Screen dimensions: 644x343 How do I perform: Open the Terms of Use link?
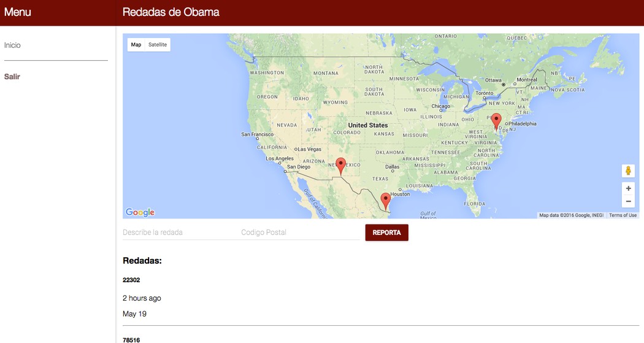click(623, 215)
